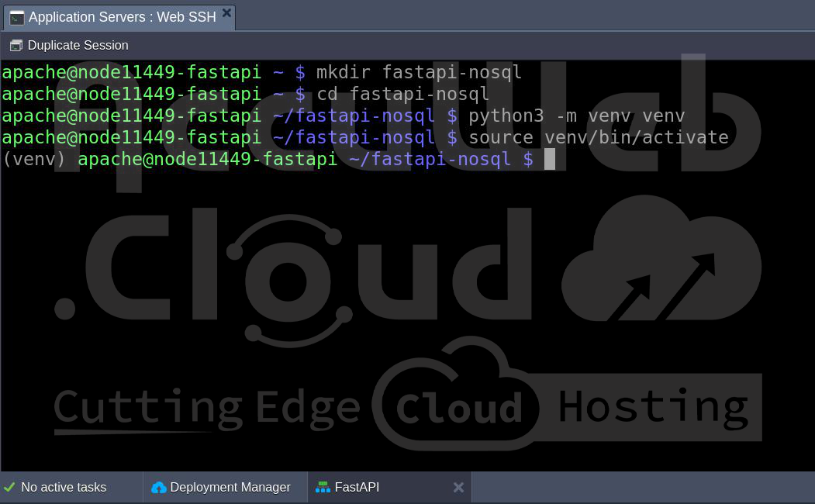
Task: Open the No active tasks panel
Action: point(64,488)
